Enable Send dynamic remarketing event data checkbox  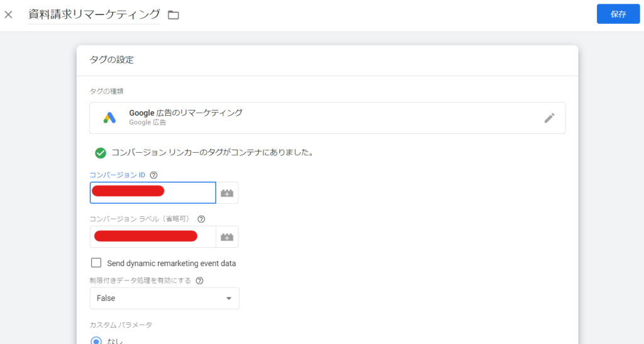[96, 263]
